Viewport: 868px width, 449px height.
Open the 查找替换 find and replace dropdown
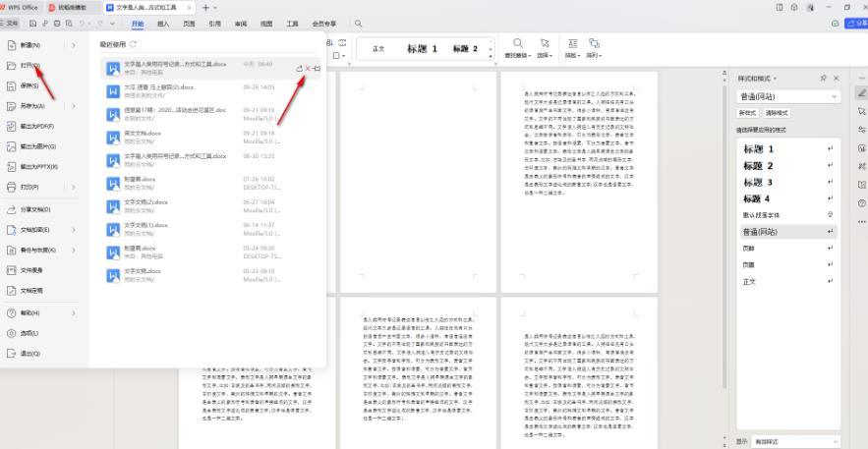pyautogui.click(x=518, y=49)
